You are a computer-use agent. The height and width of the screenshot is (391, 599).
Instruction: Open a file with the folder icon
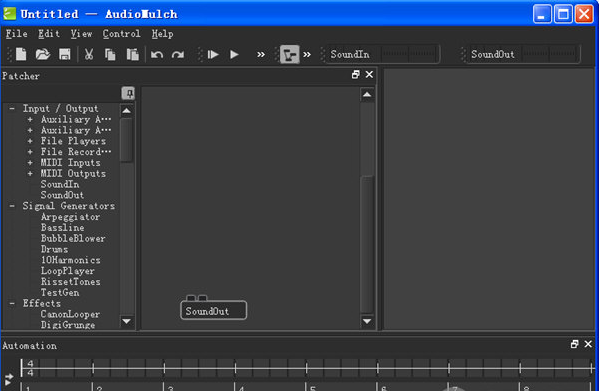43,54
